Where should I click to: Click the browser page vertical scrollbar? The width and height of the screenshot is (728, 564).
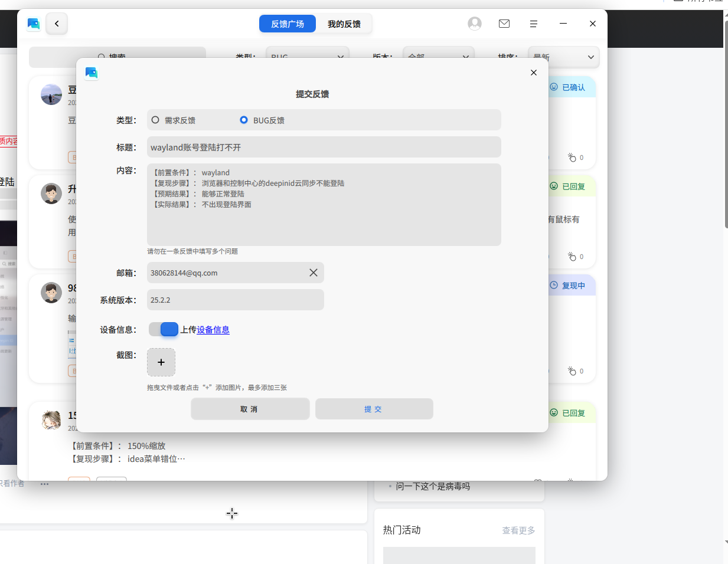[726, 124]
